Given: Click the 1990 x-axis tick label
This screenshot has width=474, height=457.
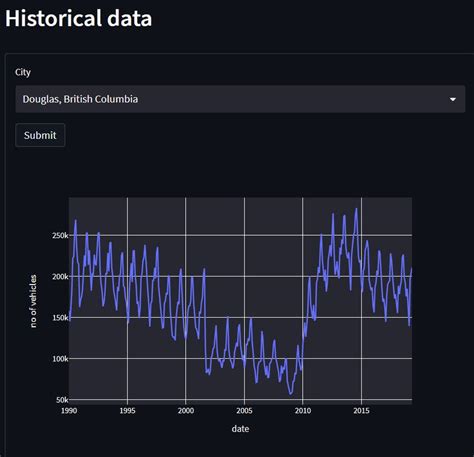Looking at the screenshot, I should [x=69, y=411].
